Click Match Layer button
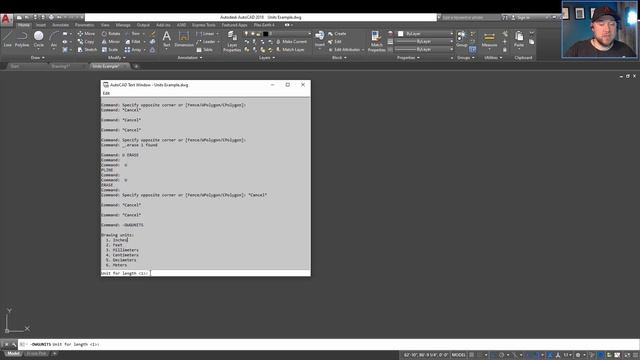The height and width of the screenshot is (360, 640). coord(290,50)
